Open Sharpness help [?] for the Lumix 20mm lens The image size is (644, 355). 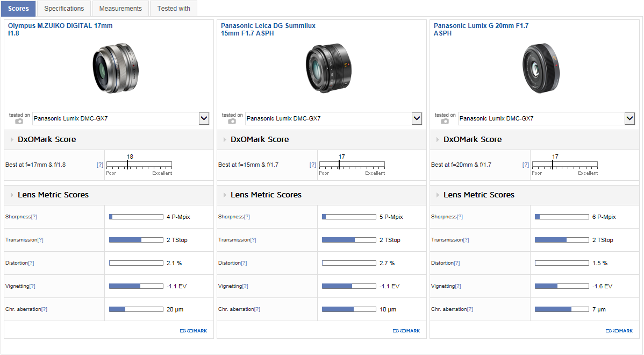[x=460, y=217]
